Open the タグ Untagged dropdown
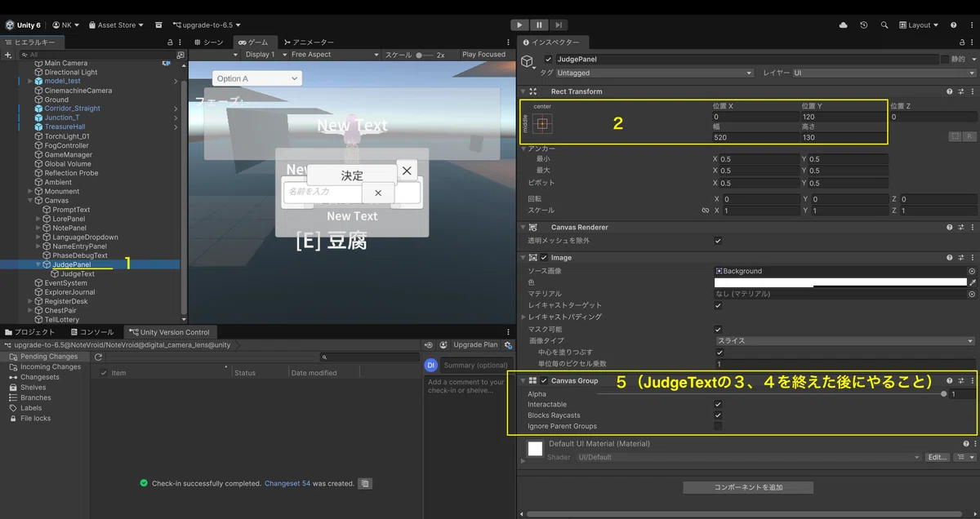Viewport: 980px width, 519px height. click(654, 73)
